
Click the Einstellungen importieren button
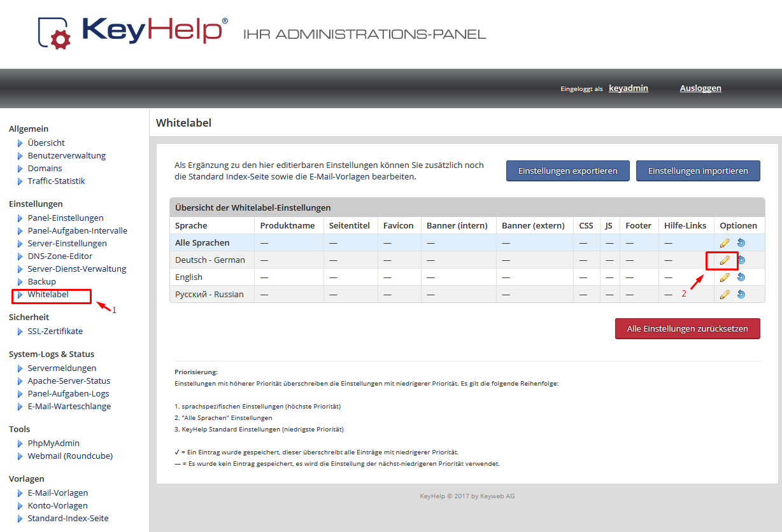point(698,171)
